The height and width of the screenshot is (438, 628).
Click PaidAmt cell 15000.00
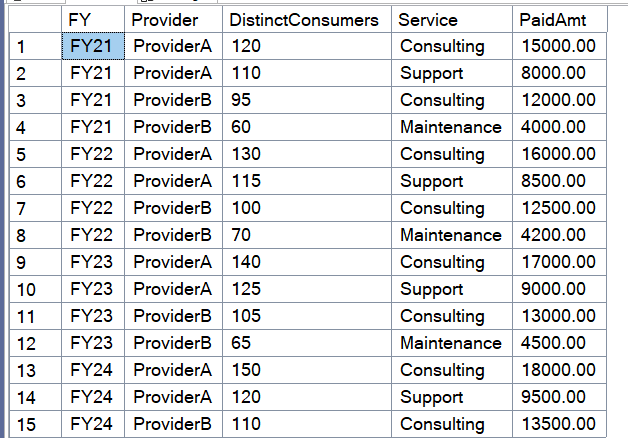[560, 46]
